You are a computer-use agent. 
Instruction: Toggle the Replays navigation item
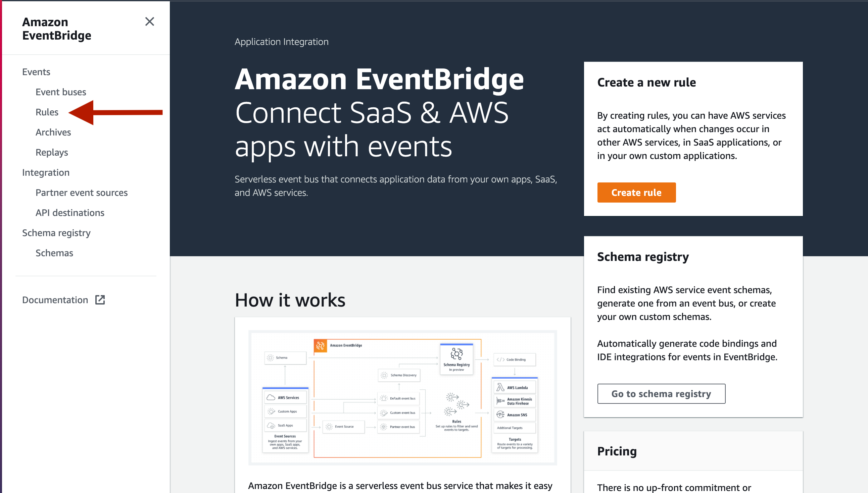[52, 152]
